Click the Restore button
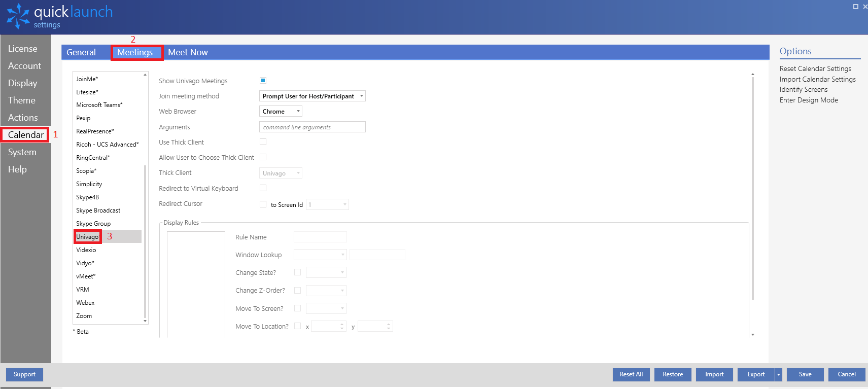Screen dimensions: 868x389 [x=673, y=375]
